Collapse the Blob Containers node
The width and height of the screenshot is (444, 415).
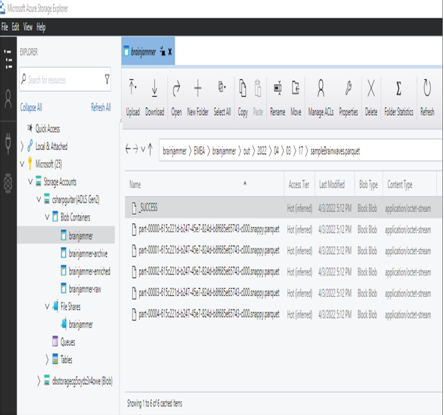[47, 217]
